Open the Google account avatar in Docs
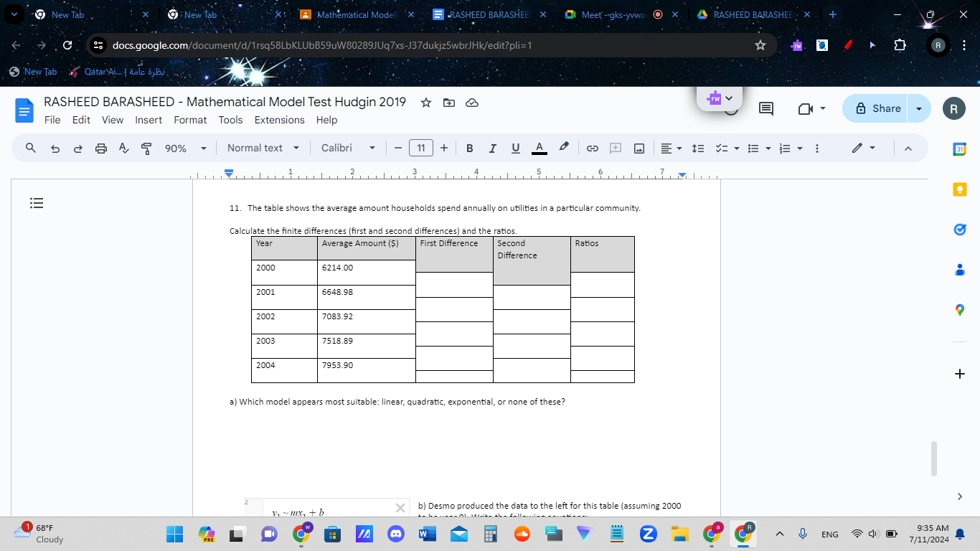 point(953,109)
